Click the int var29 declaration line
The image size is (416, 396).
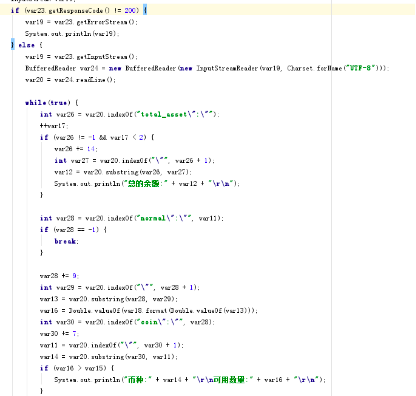pos(120,287)
